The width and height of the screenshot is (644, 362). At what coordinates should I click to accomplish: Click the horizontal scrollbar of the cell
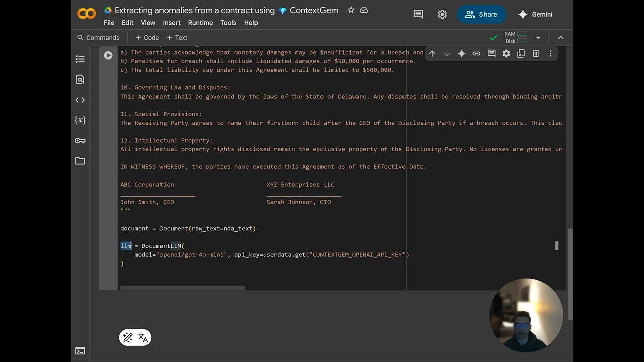click(182, 288)
